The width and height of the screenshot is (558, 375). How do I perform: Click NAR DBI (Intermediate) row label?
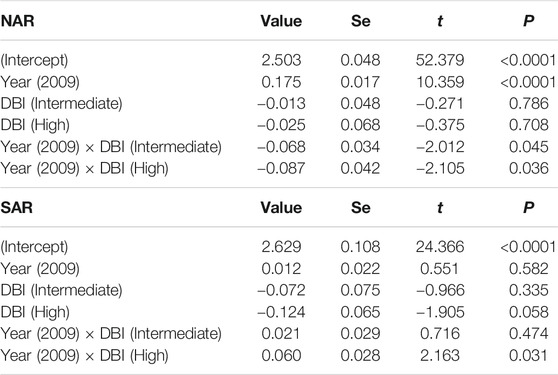(x=62, y=104)
